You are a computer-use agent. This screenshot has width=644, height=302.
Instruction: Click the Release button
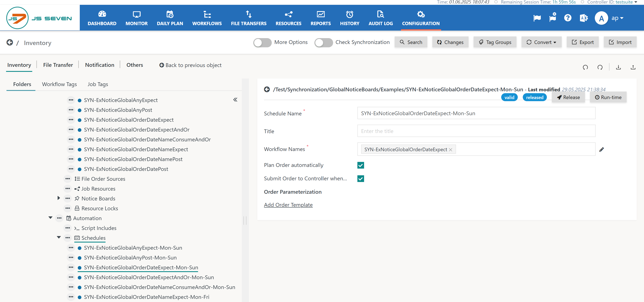coord(568,98)
